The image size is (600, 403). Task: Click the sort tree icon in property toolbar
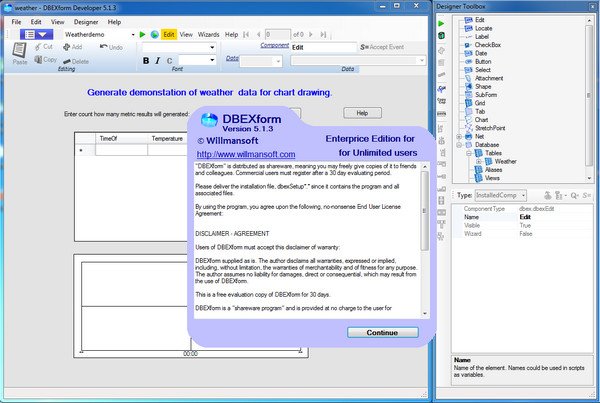(x=559, y=196)
